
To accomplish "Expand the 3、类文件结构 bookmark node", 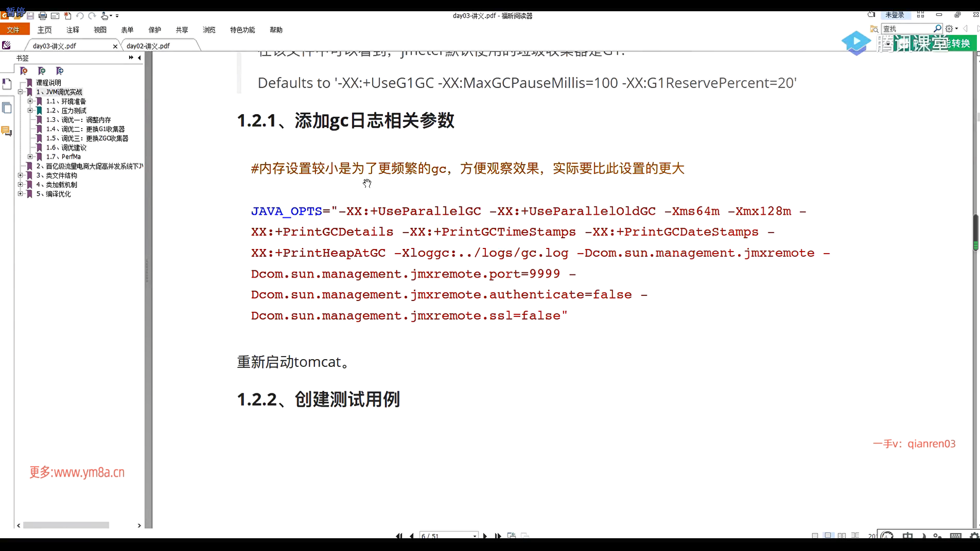I will click(20, 176).
